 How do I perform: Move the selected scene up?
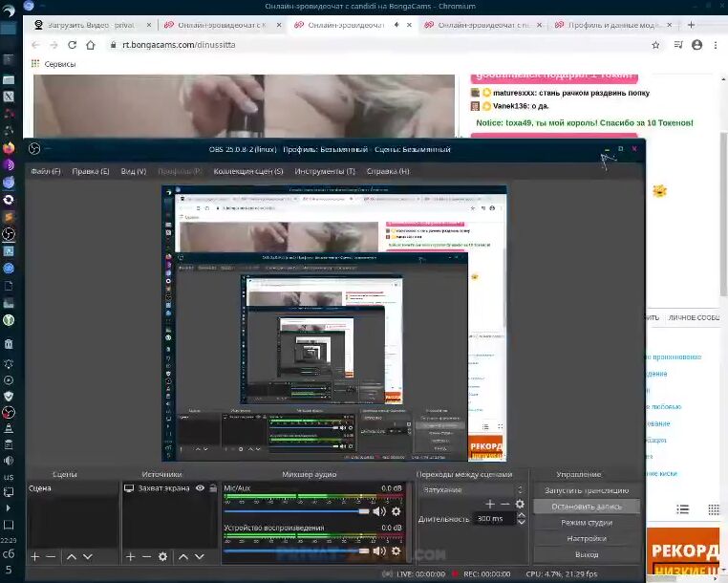click(x=71, y=556)
